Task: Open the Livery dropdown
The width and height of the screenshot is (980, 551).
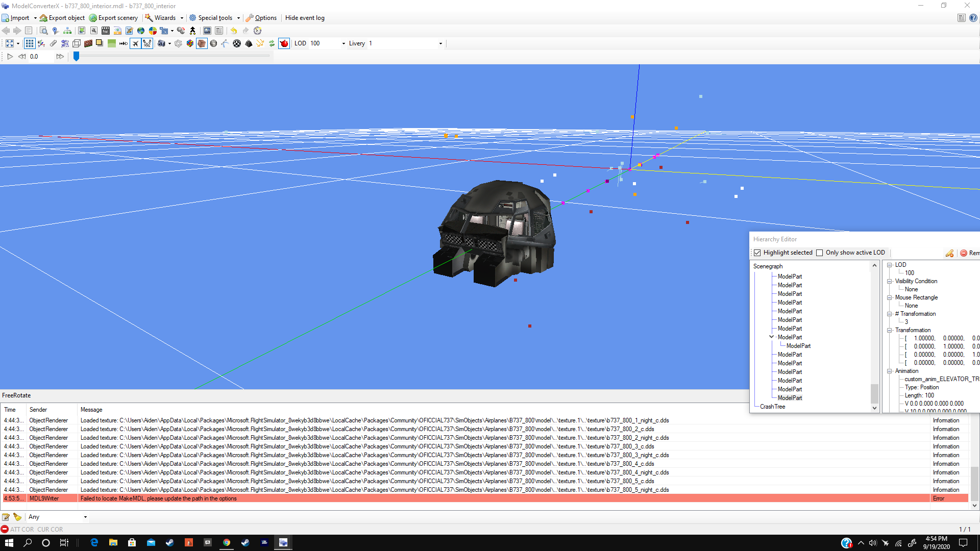Action: pyautogui.click(x=440, y=43)
